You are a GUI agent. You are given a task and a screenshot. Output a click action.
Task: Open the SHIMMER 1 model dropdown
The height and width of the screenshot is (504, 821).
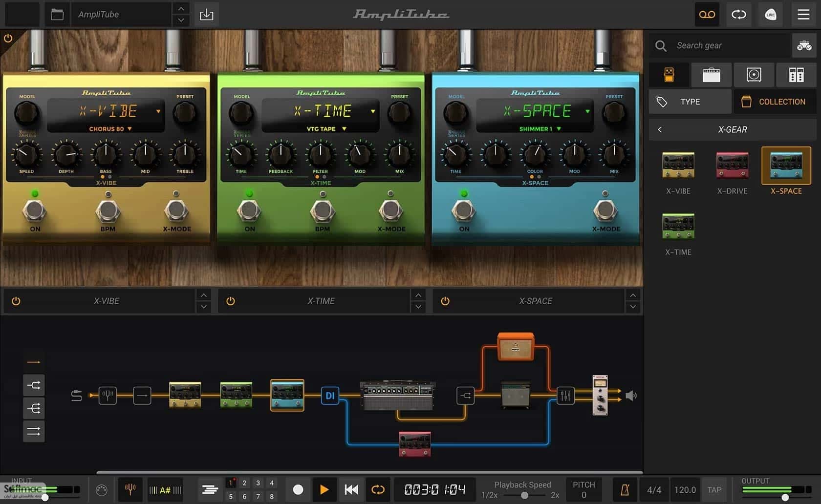point(540,129)
